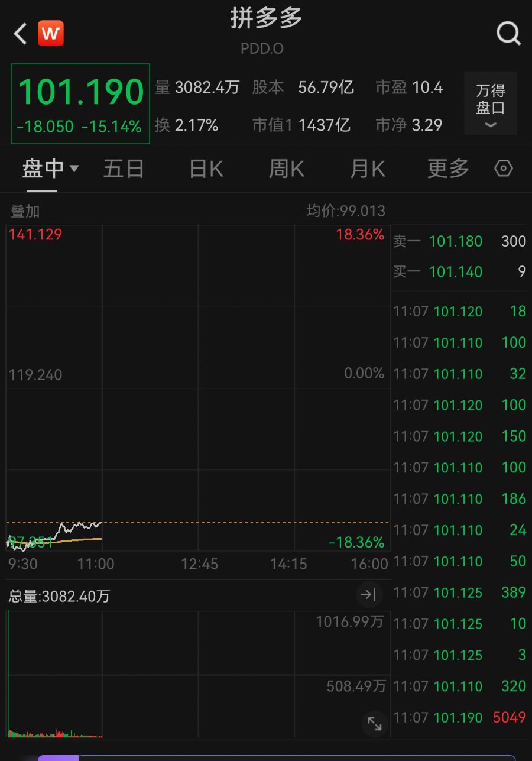Tap the 买一 bid price 101.140

tap(456, 272)
